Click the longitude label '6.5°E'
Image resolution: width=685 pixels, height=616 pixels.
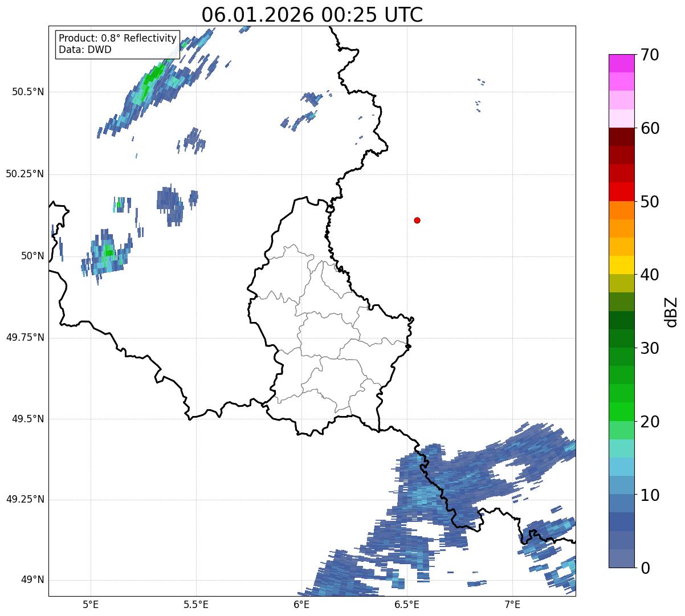coord(407,604)
